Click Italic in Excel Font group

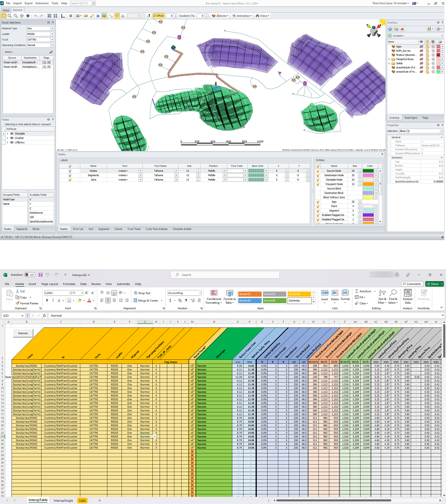53,300
